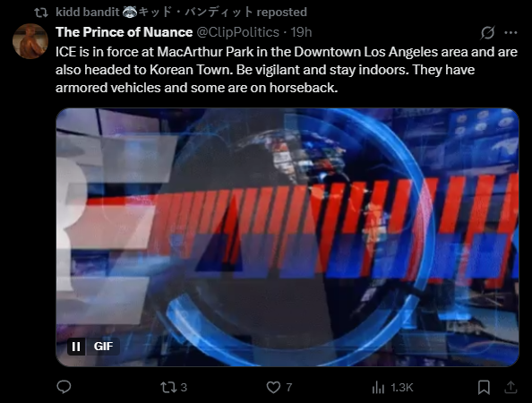Pause the playing GIF
Screen dimensions: 532x403
point(76,347)
